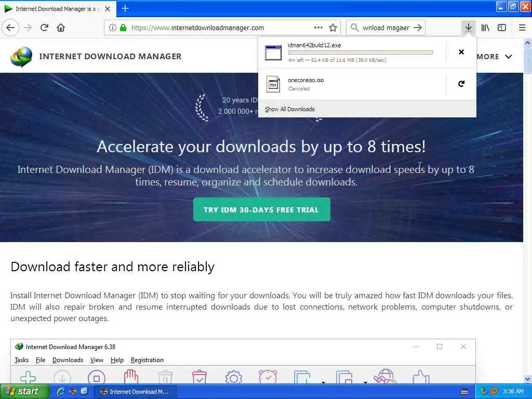Click the onecoreiso.iso file icon
Image resolution: width=532 pixels, height=399 pixels.
[273, 84]
